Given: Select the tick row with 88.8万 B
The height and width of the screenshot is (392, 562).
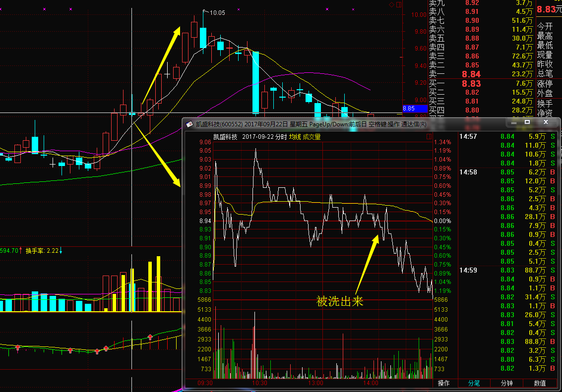Looking at the screenshot, I should coord(508,341).
